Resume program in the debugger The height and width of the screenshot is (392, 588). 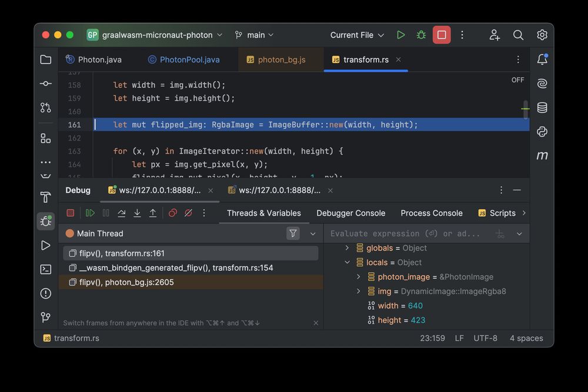(90, 213)
